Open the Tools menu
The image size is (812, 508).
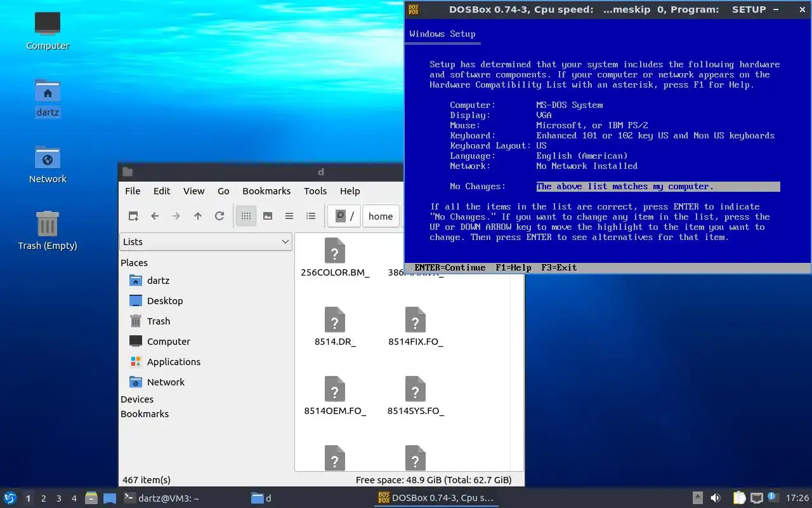point(315,190)
